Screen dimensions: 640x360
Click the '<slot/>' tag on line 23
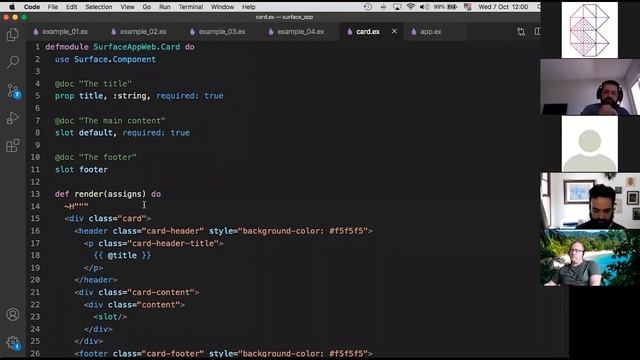(110, 317)
